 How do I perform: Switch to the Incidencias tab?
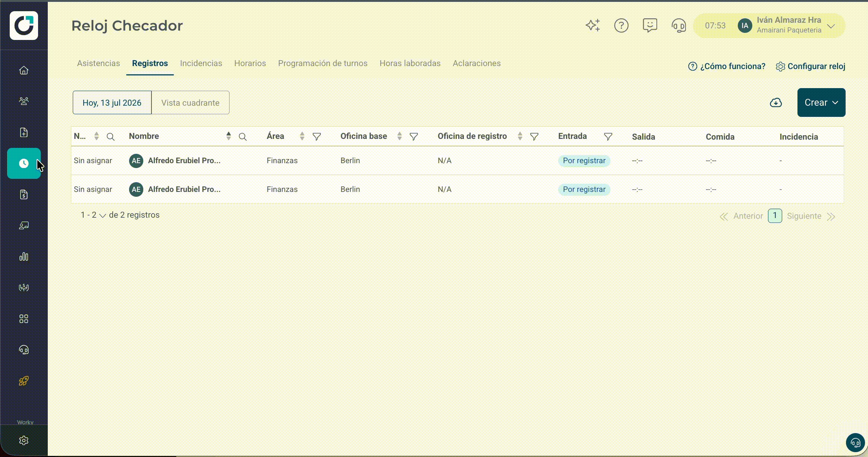(201, 63)
